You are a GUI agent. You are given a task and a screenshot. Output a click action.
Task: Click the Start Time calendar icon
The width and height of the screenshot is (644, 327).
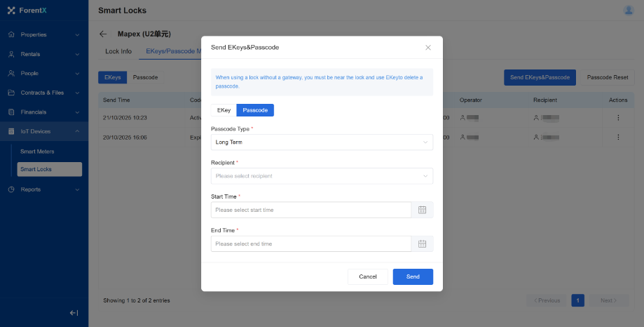pos(422,210)
